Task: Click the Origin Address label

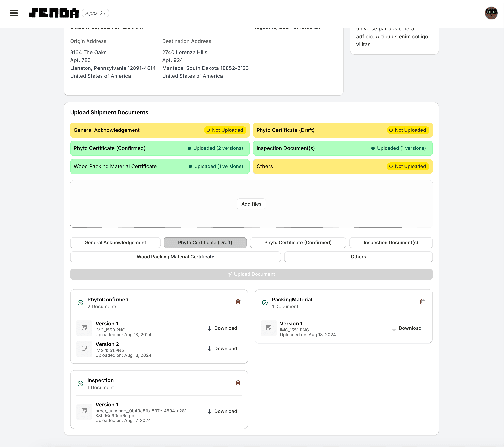Action: 88,41
